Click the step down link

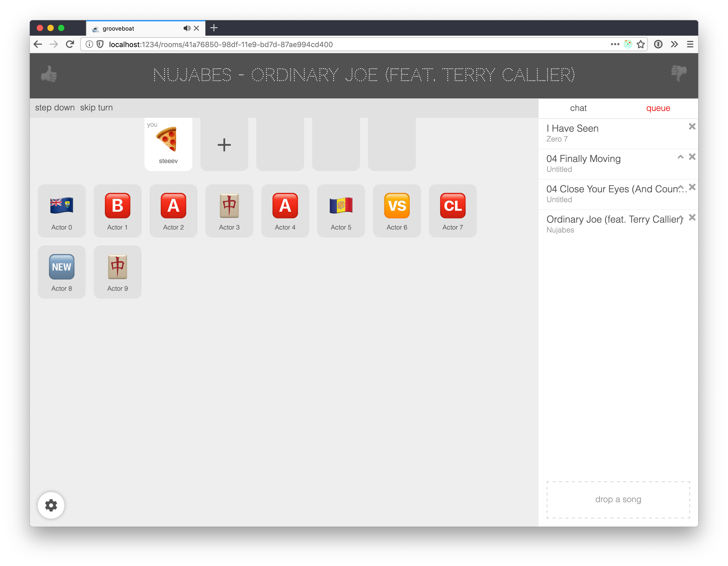coord(55,108)
